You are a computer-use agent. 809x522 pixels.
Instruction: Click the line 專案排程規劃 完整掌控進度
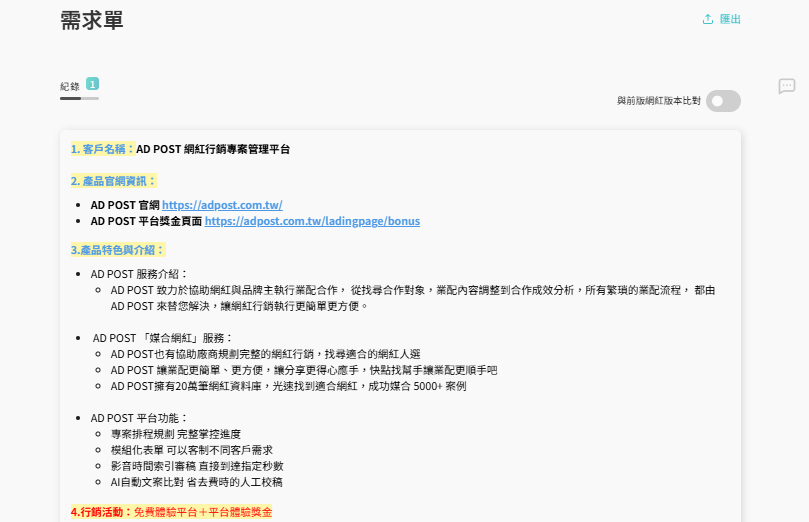[176, 434]
